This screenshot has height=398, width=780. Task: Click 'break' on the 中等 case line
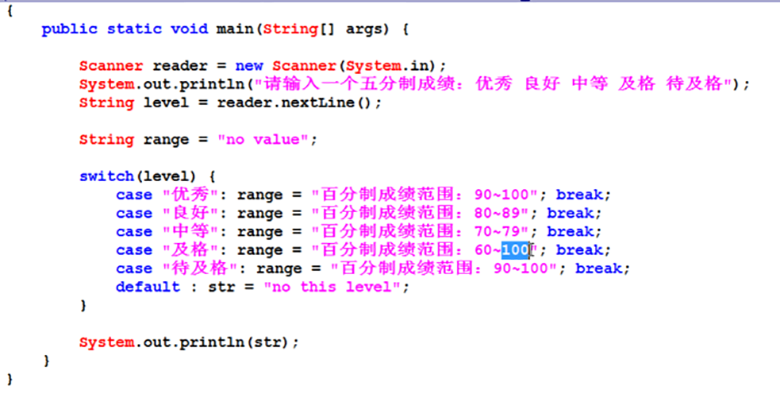point(570,231)
